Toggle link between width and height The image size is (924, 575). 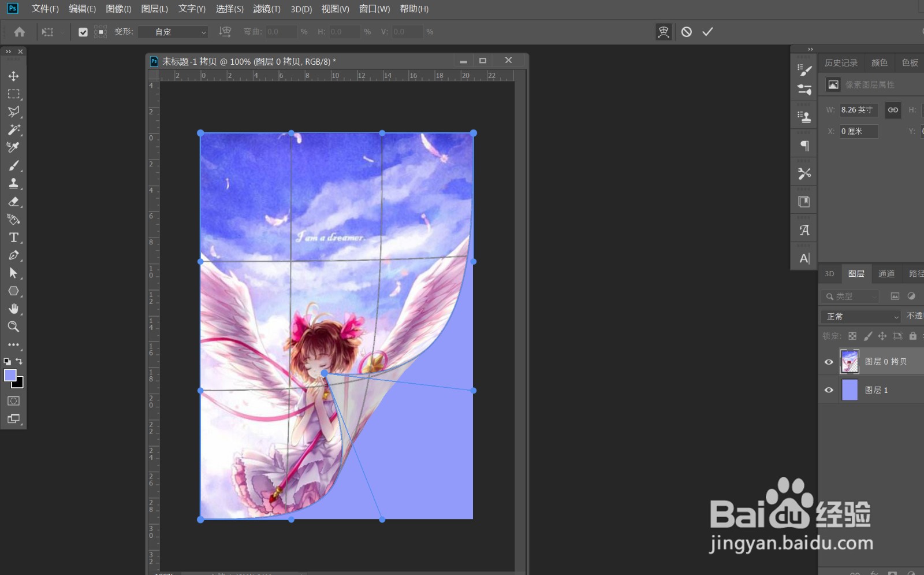point(893,110)
